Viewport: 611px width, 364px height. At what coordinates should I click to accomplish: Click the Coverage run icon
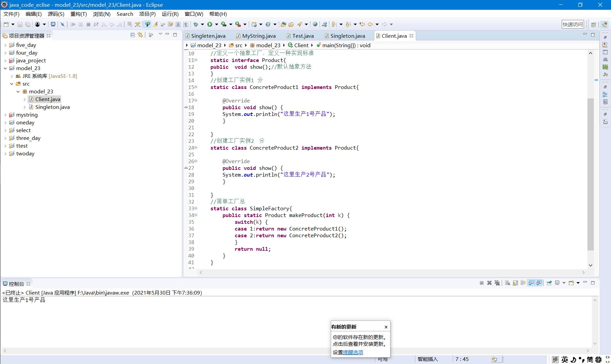224,24
